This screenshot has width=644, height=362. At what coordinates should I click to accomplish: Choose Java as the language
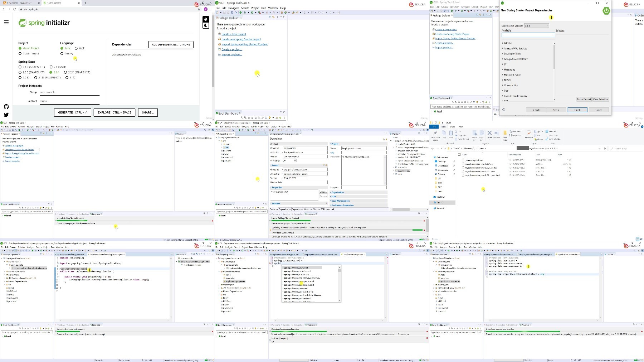point(62,48)
